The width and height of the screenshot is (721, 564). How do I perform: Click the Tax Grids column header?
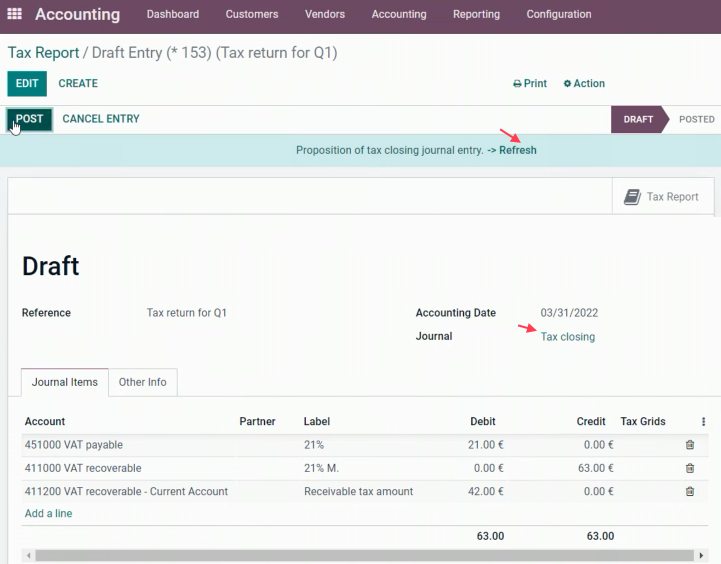tap(643, 422)
